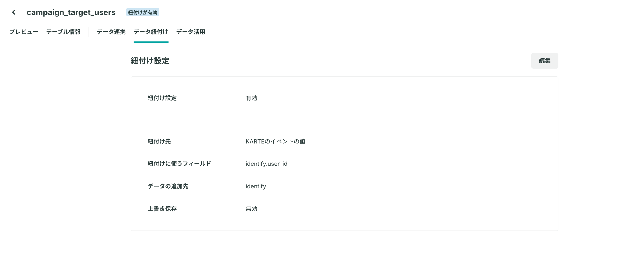Click the identify.user_id field value
The image size is (644, 254).
(x=266, y=164)
